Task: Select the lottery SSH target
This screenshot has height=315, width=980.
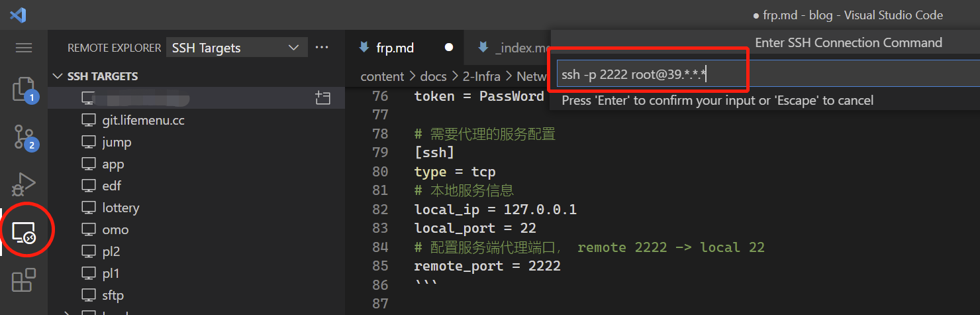Action: (121, 208)
